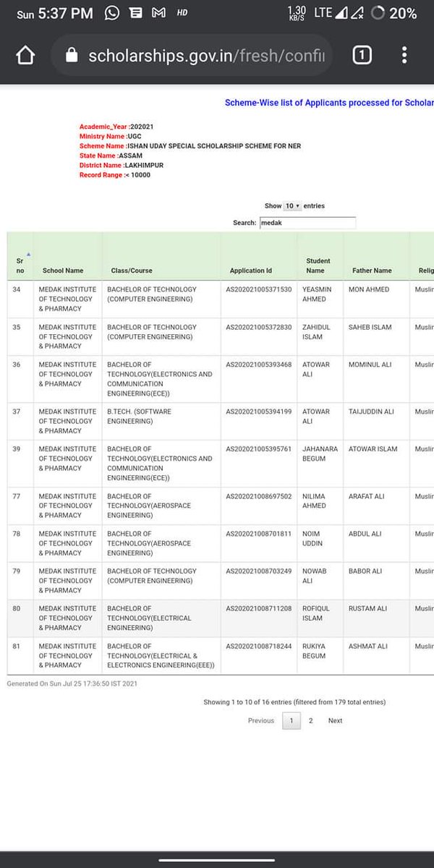Click student name YEASMIN AHMED
This screenshot has height=868, width=434.
click(x=317, y=294)
